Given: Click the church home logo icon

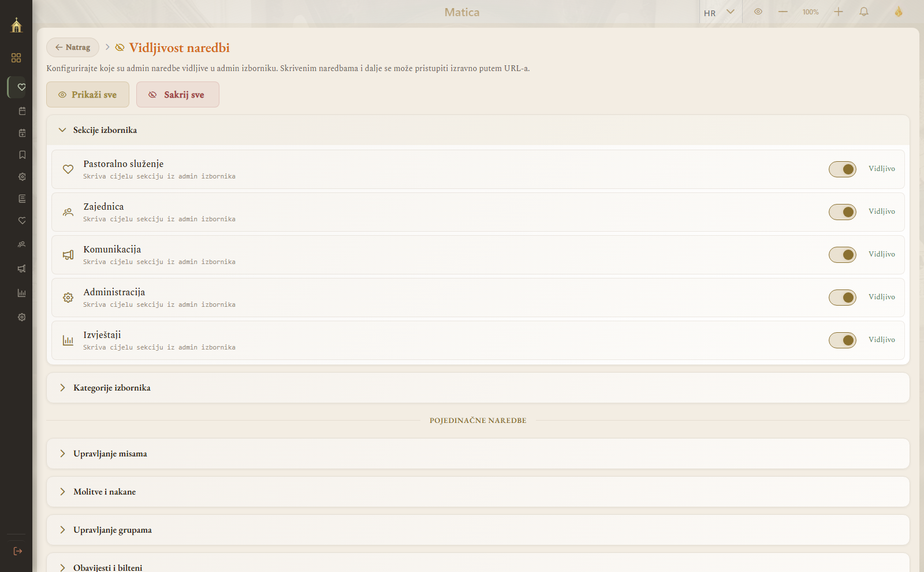Looking at the screenshot, I should coord(16,25).
